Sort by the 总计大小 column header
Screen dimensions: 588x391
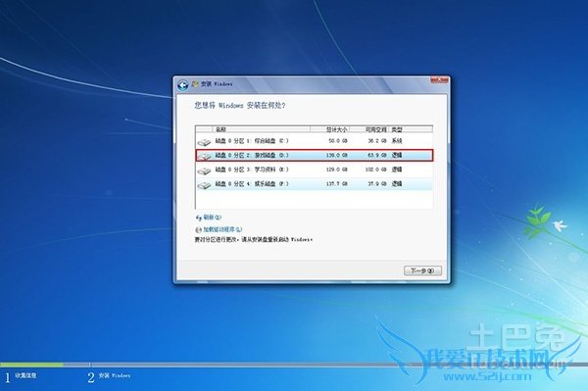click(330, 129)
